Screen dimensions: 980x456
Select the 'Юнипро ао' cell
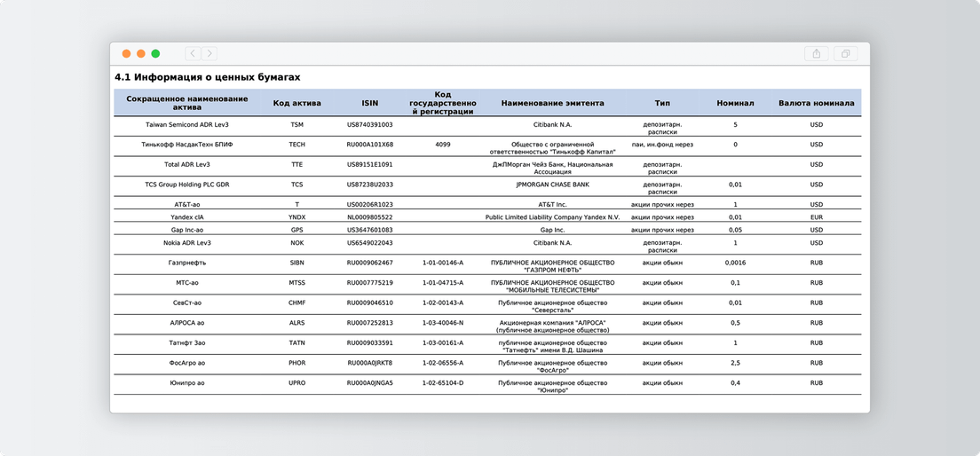pyautogui.click(x=187, y=383)
